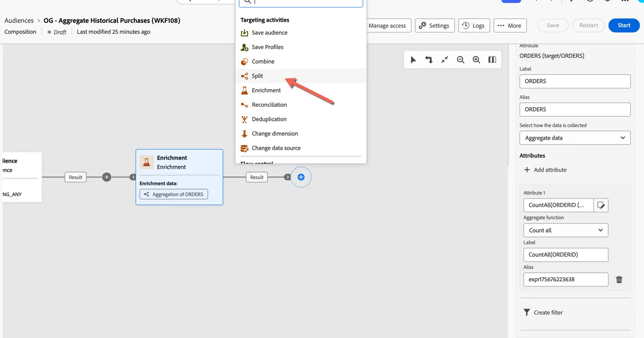Click Add attribute
The image size is (644, 338).
pos(545,170)
